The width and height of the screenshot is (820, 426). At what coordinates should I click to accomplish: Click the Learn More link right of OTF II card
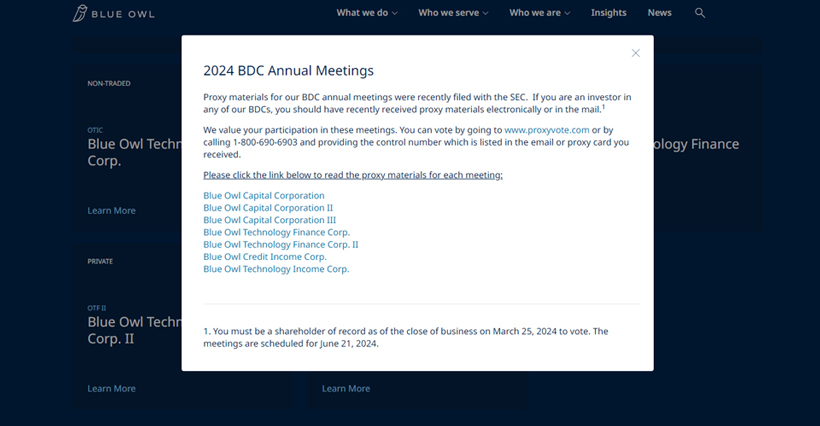pyautogui.click(x=346, y=389)
